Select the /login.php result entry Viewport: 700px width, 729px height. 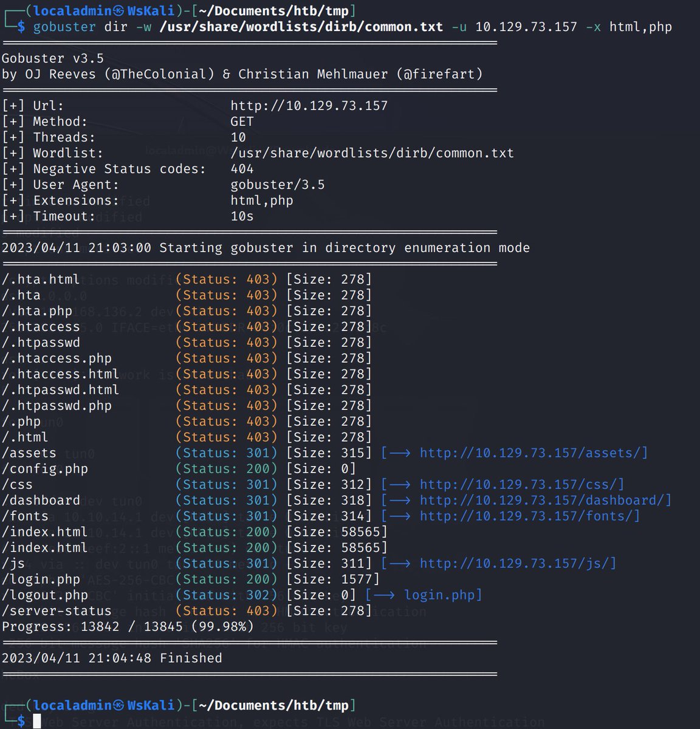41,580
